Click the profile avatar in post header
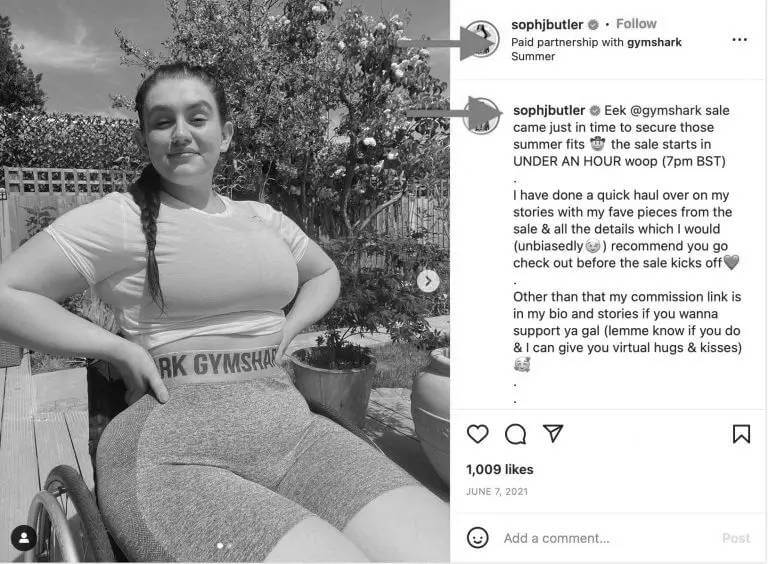Viewport: 768px width, 564px height. click(482, 39)
